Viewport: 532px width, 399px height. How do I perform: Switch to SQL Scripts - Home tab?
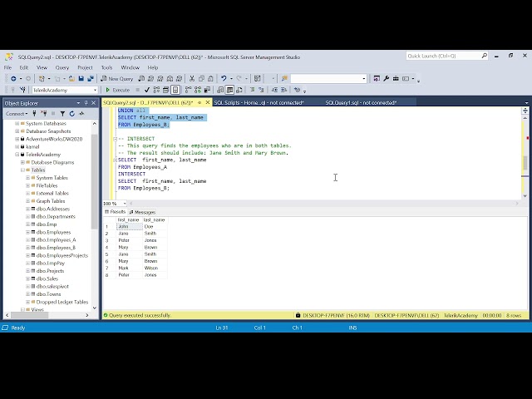pyautogui.click(x=259, y=102)
